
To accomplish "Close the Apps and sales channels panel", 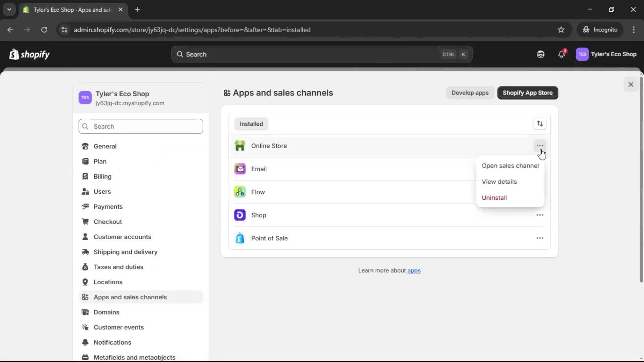I will pos(631,84).
